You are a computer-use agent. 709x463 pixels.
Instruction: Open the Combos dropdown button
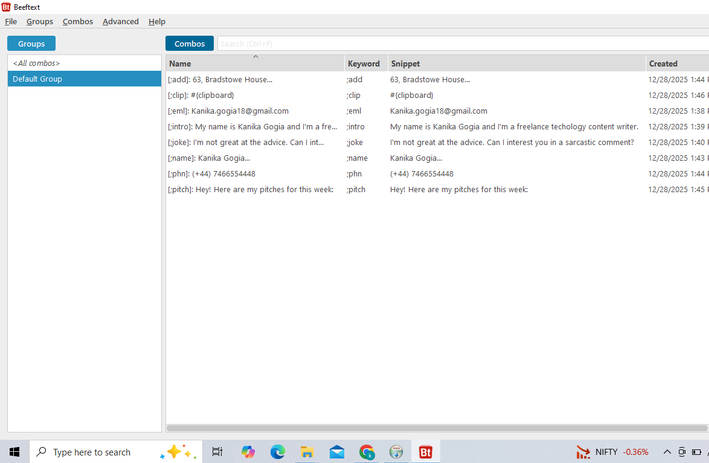(189, 43)
